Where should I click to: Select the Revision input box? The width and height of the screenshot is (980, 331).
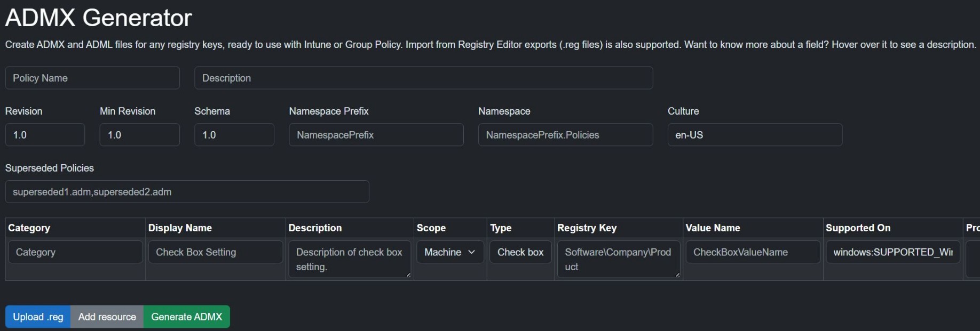click(45, 135)
